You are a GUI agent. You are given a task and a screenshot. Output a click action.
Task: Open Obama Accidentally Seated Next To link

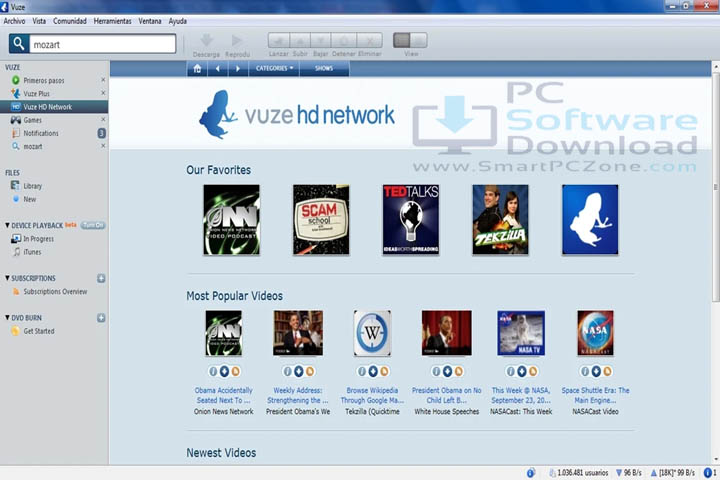(x=224, y=395)
